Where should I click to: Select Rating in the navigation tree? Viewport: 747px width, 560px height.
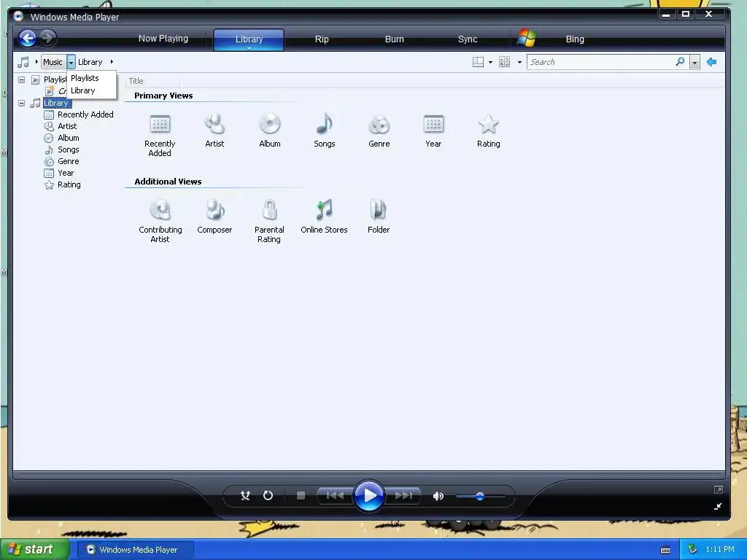[x=69, y=184]
